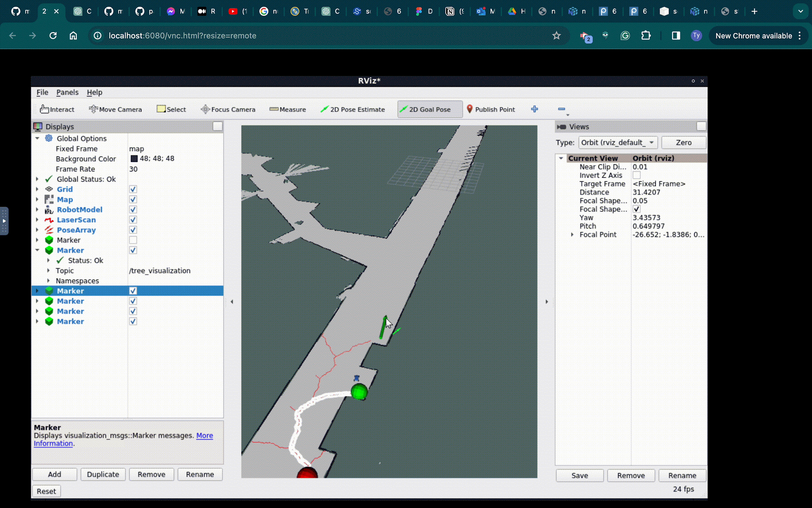This screenshot has width=812, height=508.
Task: Select the Interact tool
Action: click(57, 109)
